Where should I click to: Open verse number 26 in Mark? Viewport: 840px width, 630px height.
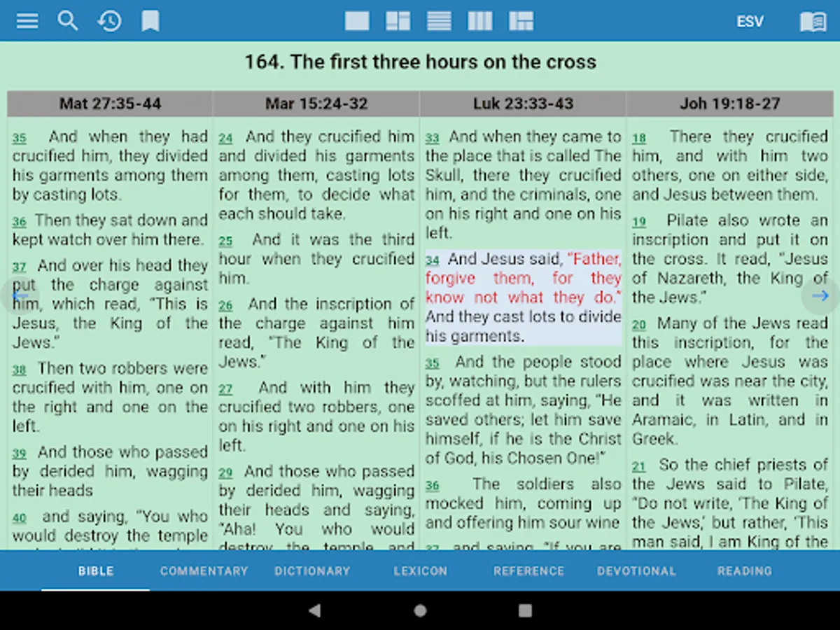(x=225, y=306)
